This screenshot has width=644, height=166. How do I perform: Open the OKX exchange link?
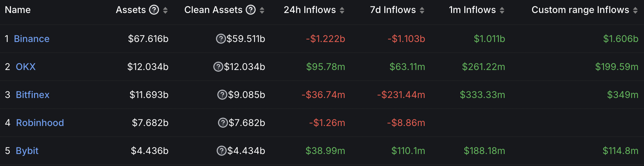click(x=26, y=67)
